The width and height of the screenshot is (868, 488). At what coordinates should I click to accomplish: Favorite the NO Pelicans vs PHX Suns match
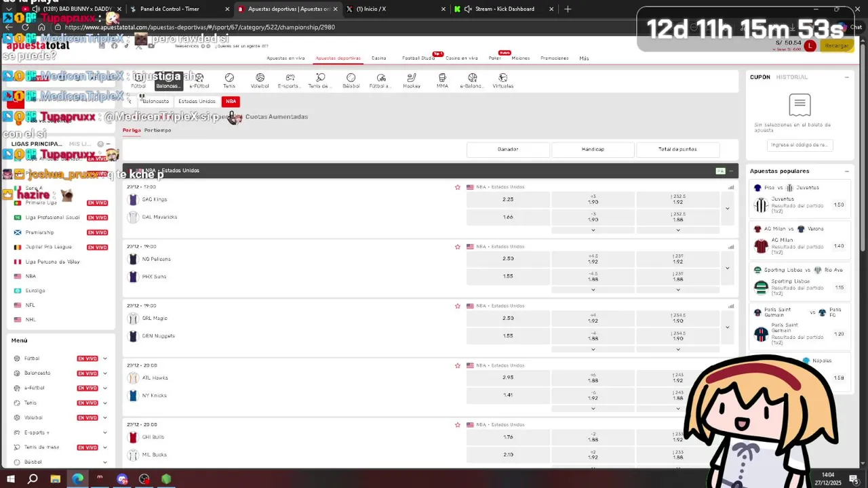click(458, 247)
